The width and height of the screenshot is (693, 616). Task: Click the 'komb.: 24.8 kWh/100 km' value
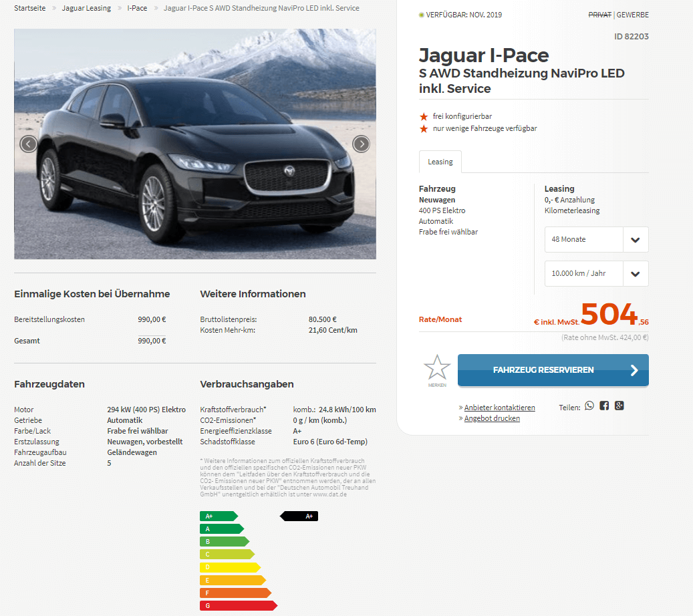click(x=335, y=410)
